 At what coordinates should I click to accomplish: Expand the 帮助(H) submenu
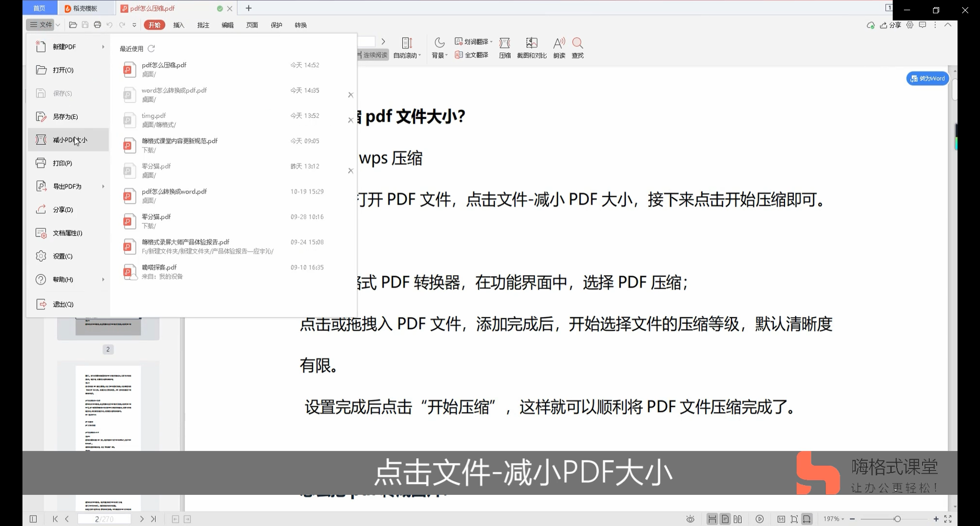point(103,279)
